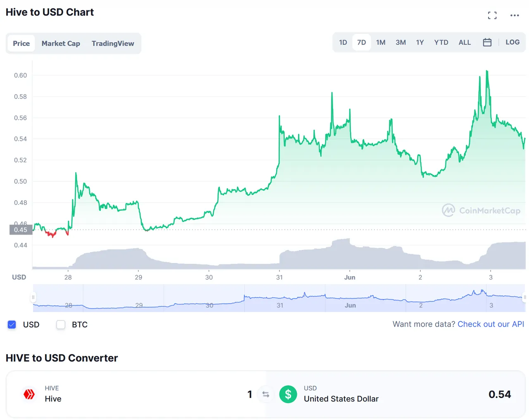
Task: Click the HIVE amount field showing 1
Action: click(x=250, y=394)
